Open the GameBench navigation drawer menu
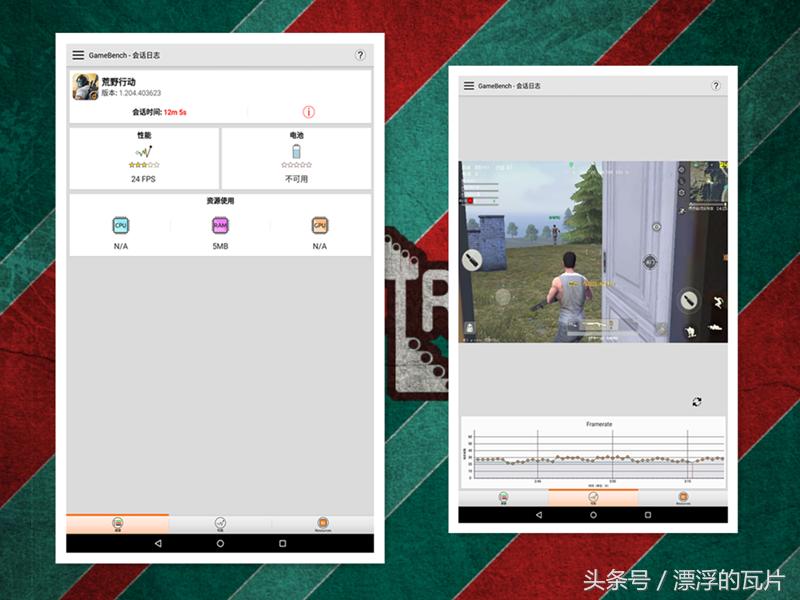Viewport: 800px width, 600px height. click(x=76, y=55)
